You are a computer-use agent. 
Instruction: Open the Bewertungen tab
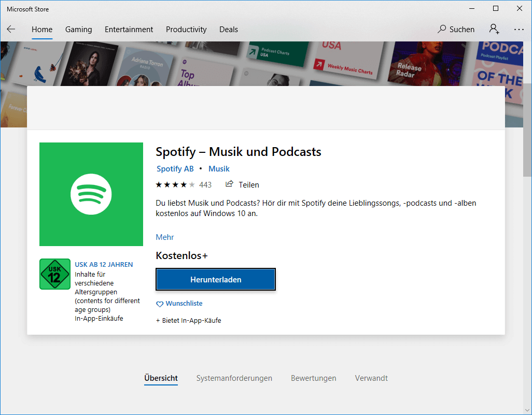313,378
